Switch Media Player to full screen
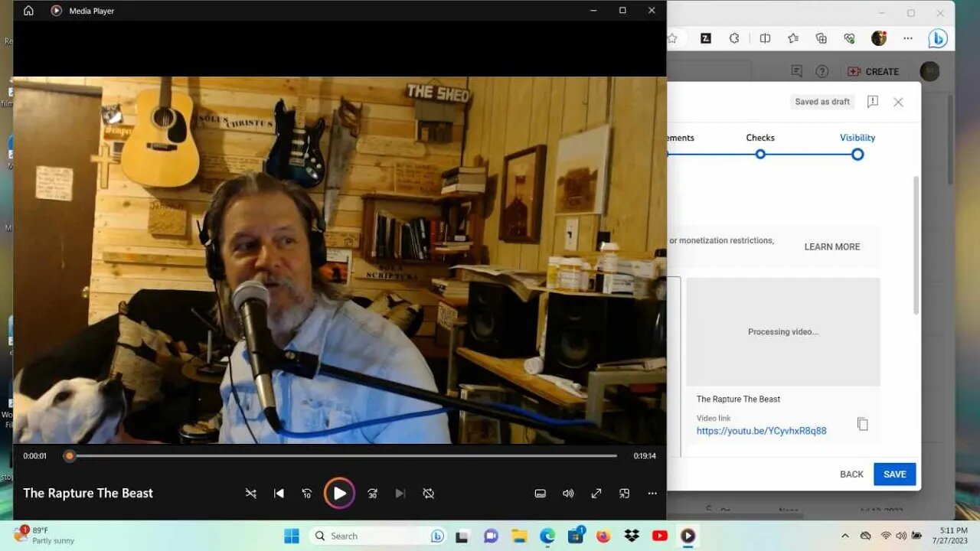 (596, 494)
